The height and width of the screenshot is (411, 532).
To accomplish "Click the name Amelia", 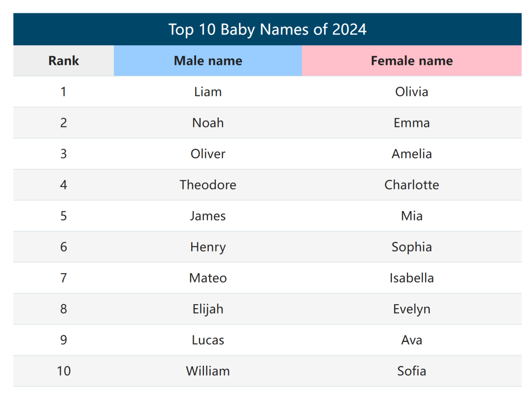I will click(411, 154).
